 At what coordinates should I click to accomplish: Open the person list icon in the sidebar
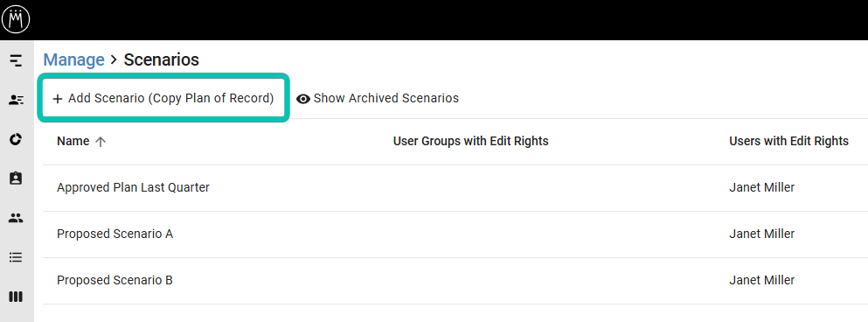(x=16, y=100)
